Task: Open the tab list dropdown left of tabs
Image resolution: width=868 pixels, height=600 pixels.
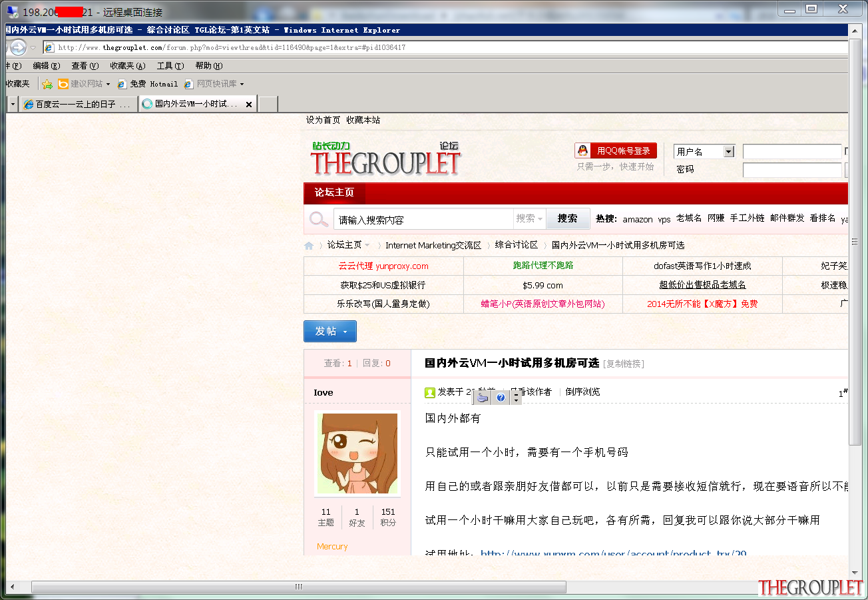Action: pos(13,104)
